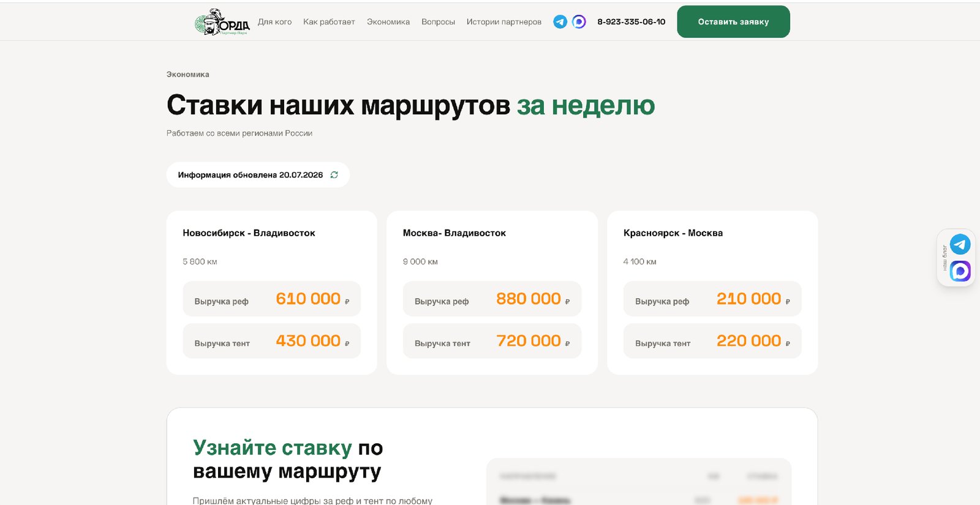
Task: Select the Москва- Владивосток card title
Action: (454, 233)
